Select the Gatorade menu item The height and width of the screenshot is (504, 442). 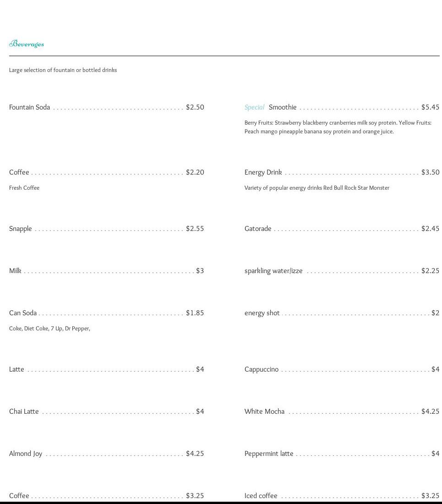tap(258, 229)
